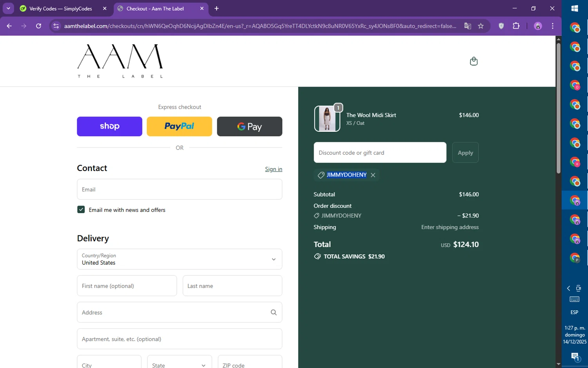Screen dimensions: 588x368
Task: Close the Verify Codes — SimplyCodes tab
Action: click(x=105, y=9)
